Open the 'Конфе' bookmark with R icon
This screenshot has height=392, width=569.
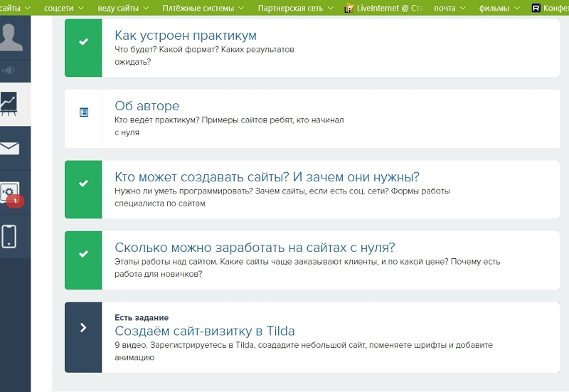point(551,8)
